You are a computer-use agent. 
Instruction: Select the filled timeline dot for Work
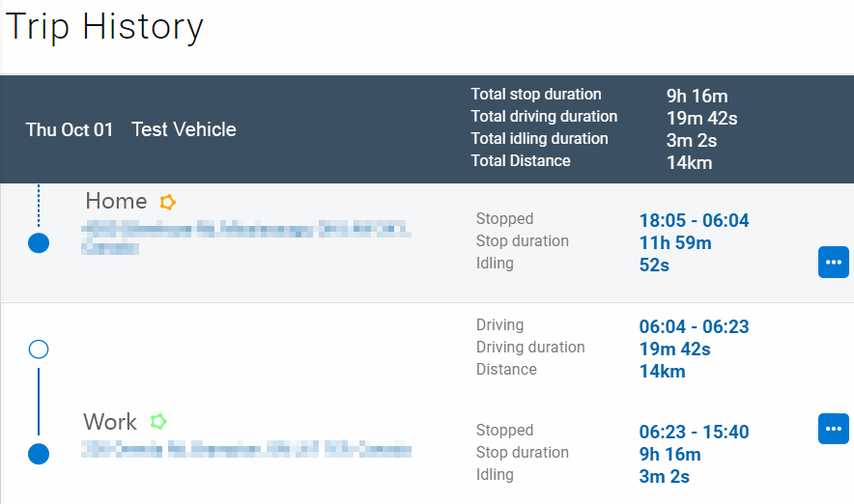click(x=39, y=453)
